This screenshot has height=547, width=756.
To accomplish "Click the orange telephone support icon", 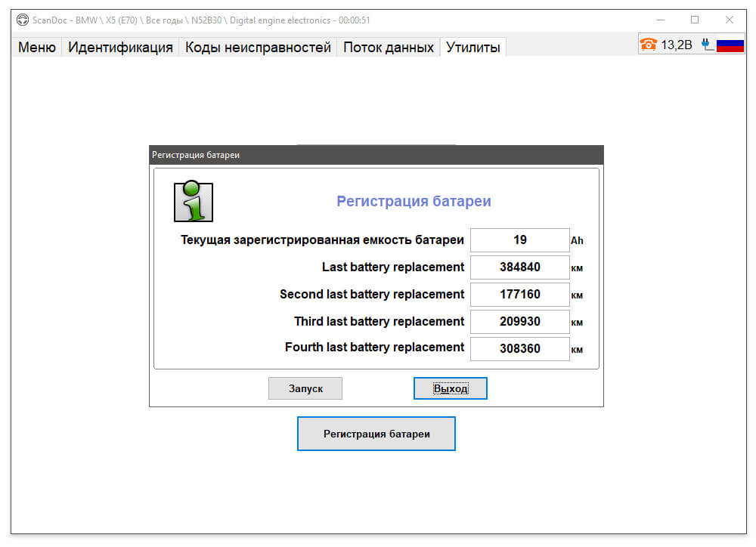I will (x=649, y=45).
